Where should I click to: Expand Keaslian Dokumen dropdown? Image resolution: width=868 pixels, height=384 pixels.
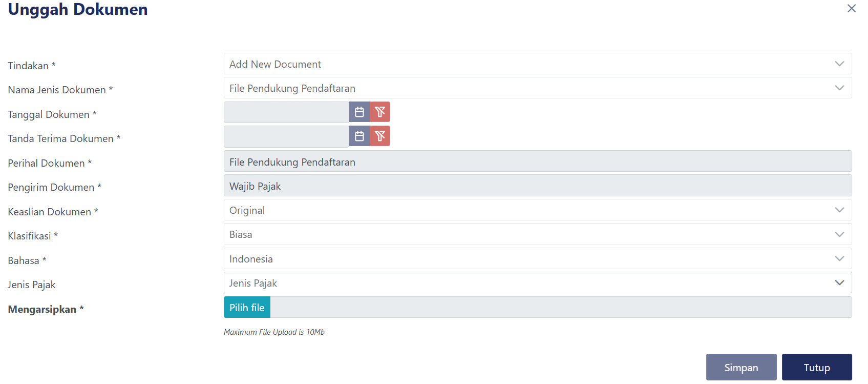537,210
